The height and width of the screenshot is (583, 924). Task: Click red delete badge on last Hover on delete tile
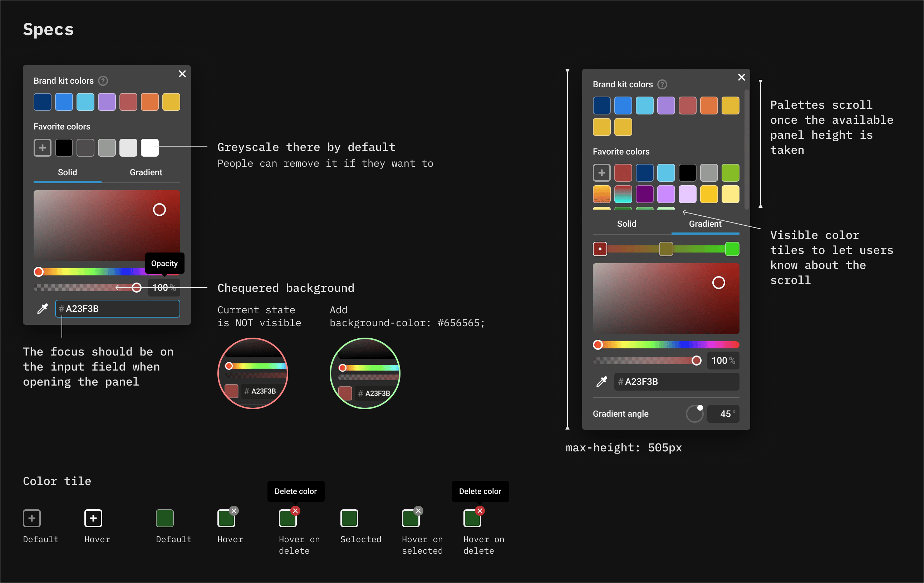(x=480, y=511)
